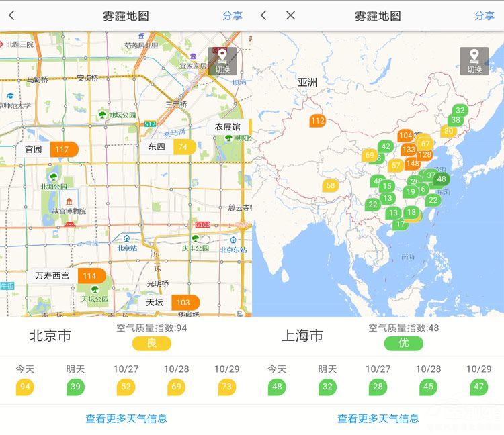The image size is (504, 435).
Task: Select the 官园 station marker showing 117
Action: (x=62, y=149)
